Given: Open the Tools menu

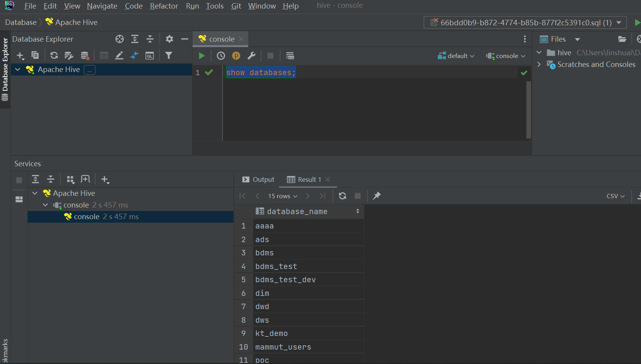Looking at the screenshot, I should coord(215,6).
